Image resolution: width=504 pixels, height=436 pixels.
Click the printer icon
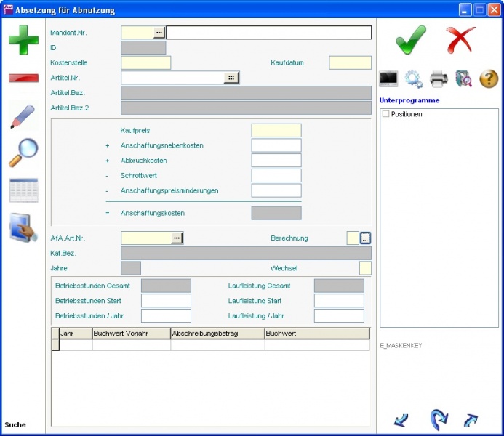[439, 78]
